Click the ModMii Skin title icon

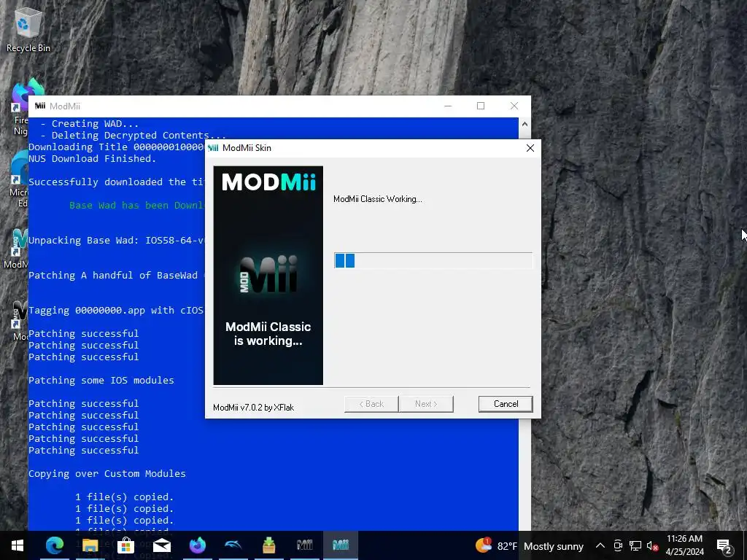[x=213, y=148]
